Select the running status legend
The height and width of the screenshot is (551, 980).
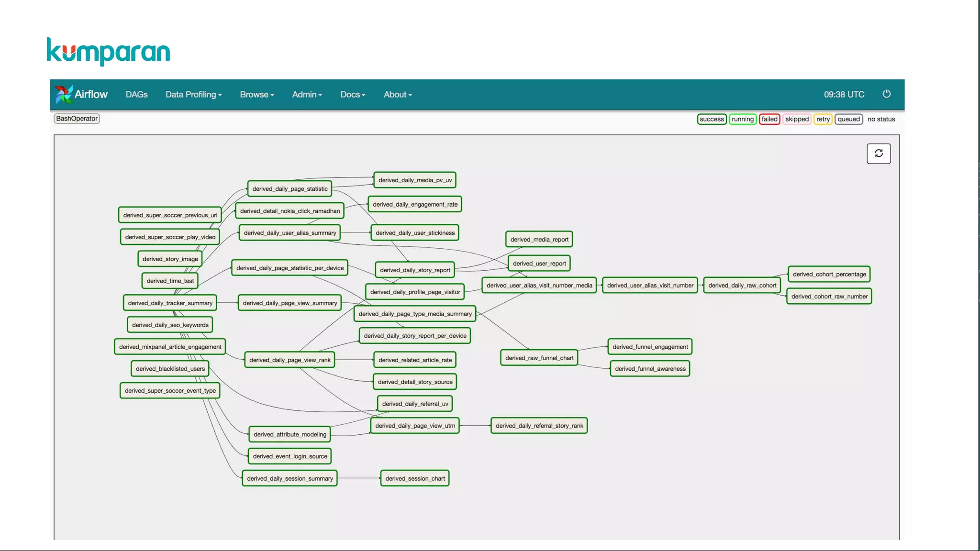pyautogui.click(x=742, y=119)
